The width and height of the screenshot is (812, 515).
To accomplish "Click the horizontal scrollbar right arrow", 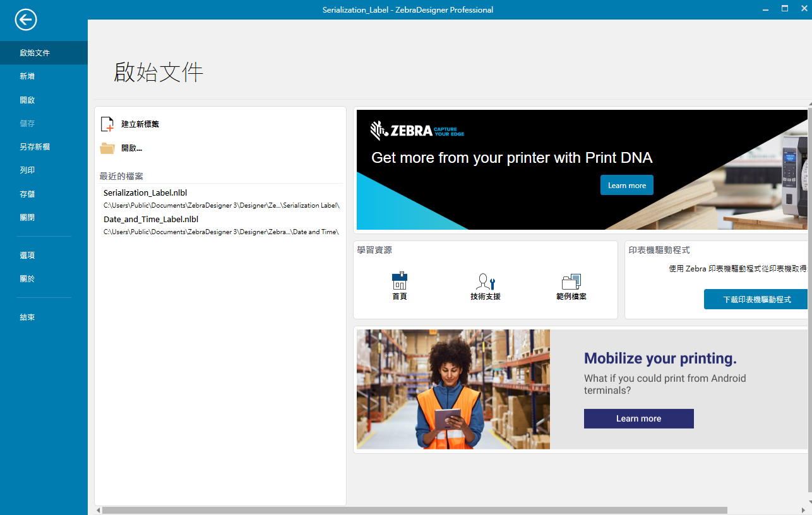I will click(803, 510).
